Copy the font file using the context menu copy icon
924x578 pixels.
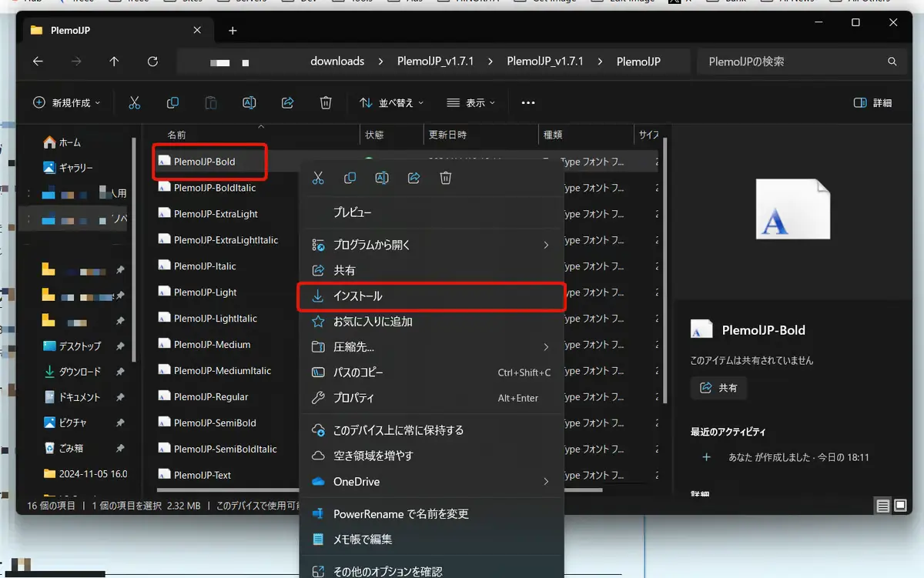tap(350, 178)
